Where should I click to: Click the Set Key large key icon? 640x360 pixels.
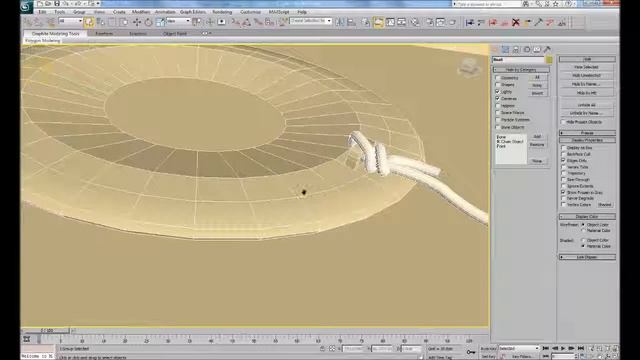coord(471,352)
